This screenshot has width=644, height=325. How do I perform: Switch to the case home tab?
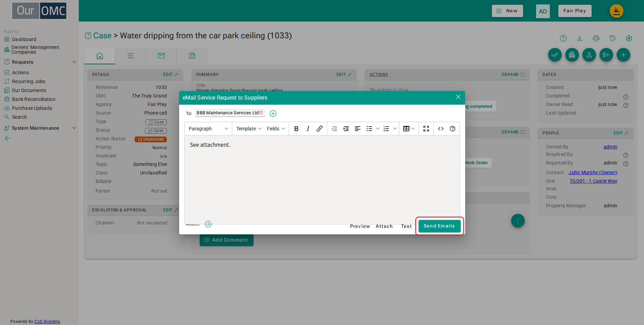100,56
